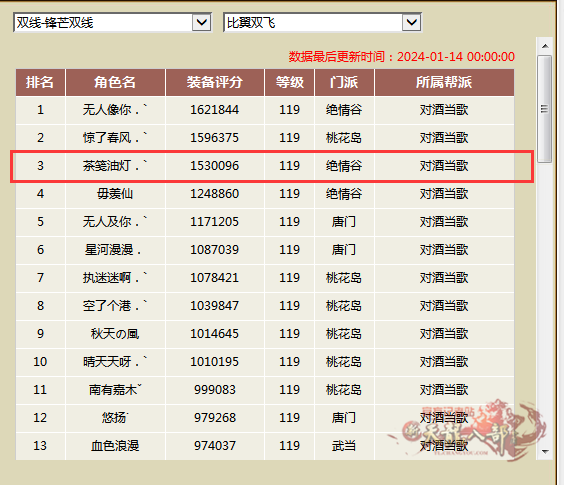Click the vertical scrollbar thumb
564x485 pixels.
pos(545,109)
